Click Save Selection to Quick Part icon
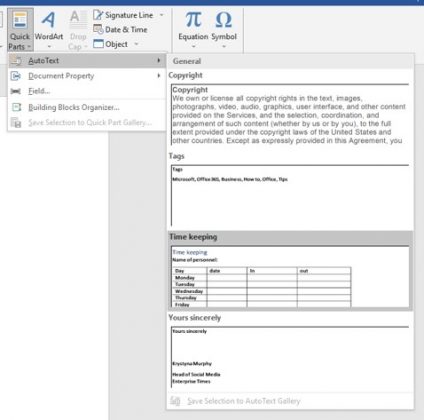This screenshot has width=424, height=420. (x=16, y=123)
